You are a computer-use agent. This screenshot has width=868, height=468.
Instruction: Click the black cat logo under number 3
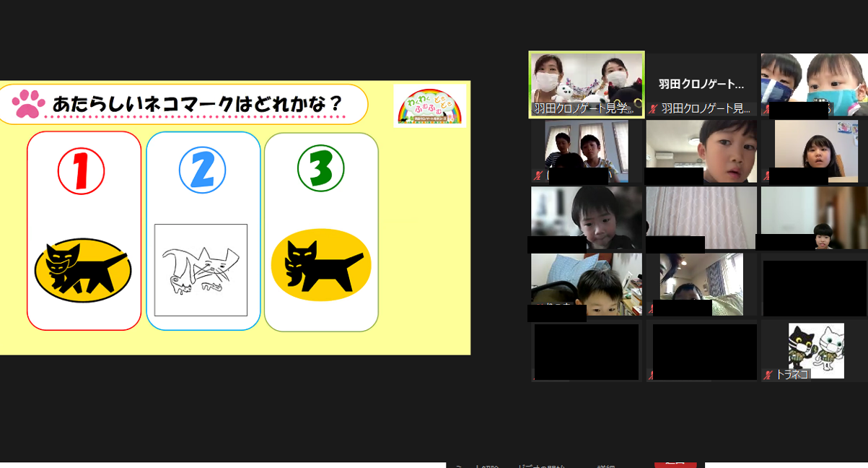point(320,265)
